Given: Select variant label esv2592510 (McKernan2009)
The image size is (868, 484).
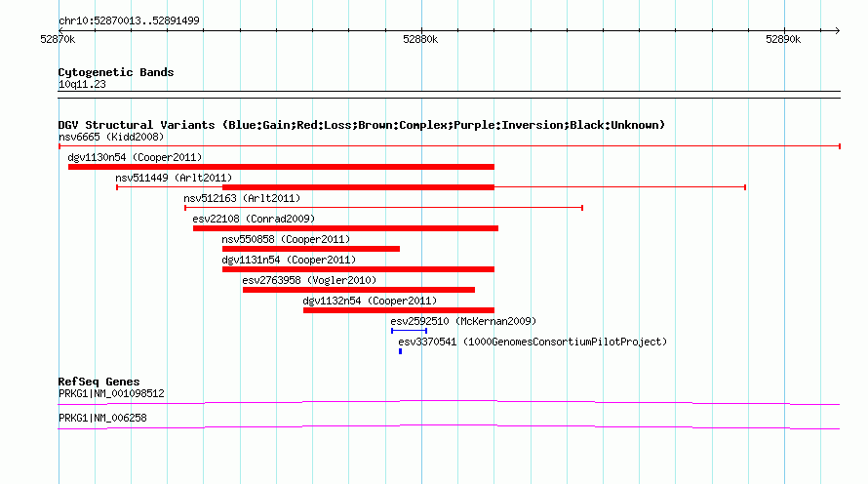Looking at the screenshot, I should tap(463, 321).
